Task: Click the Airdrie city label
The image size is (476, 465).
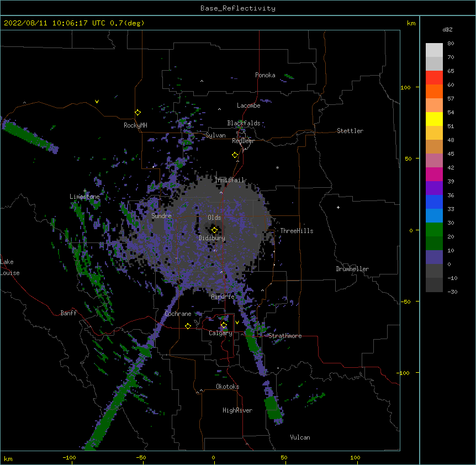Action: (x=223, y=297)
